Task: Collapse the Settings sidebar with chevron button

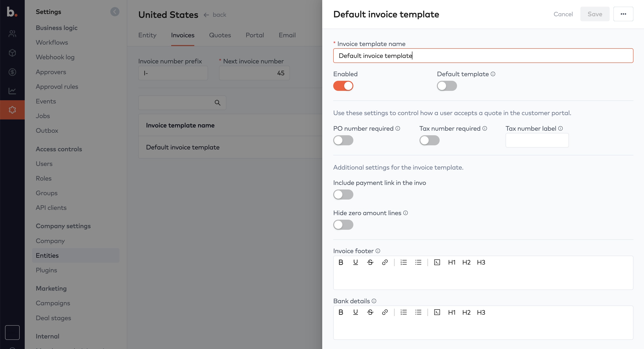Action: point(115,12)
